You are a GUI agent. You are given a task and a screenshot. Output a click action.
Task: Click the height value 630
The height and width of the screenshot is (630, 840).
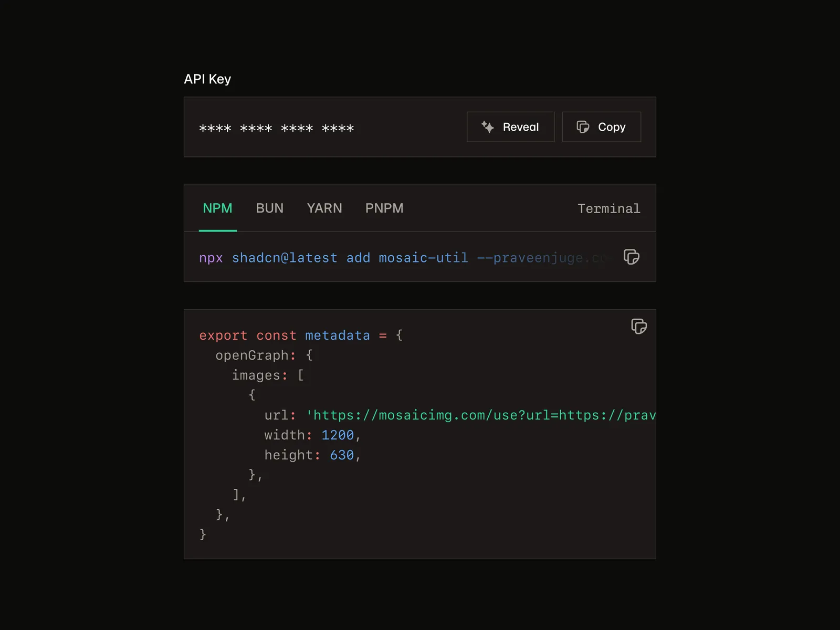click(x=342, y=455)
